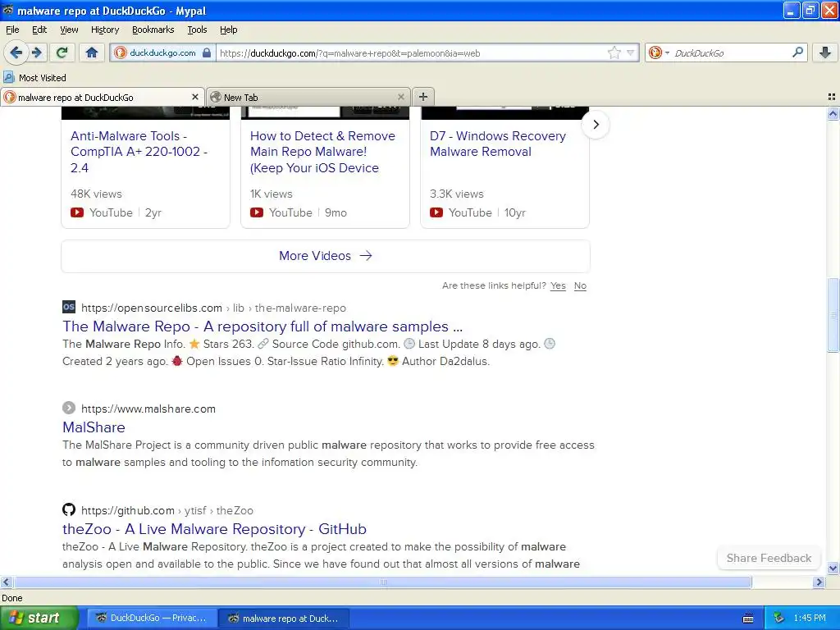Image resolution: width=840 pixels, height=630 pixels.
Task: Click the magnifier search go icon
Action: coord(797,52)
